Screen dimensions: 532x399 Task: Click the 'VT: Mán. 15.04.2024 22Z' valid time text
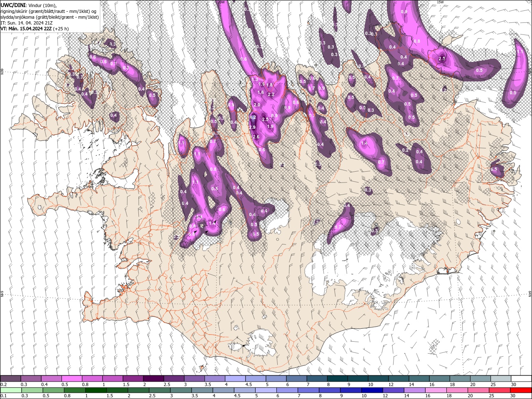pyautogui.click(x=26, y=29)
